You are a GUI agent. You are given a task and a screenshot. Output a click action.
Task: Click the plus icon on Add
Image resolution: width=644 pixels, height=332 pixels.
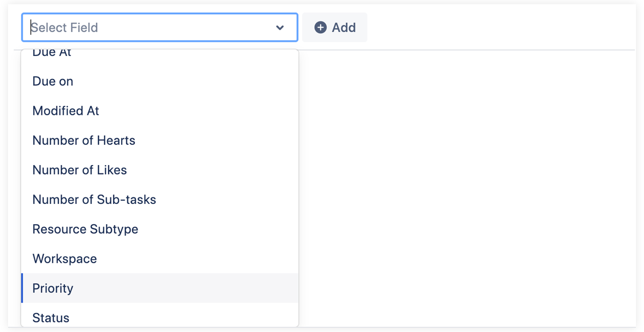321,28
